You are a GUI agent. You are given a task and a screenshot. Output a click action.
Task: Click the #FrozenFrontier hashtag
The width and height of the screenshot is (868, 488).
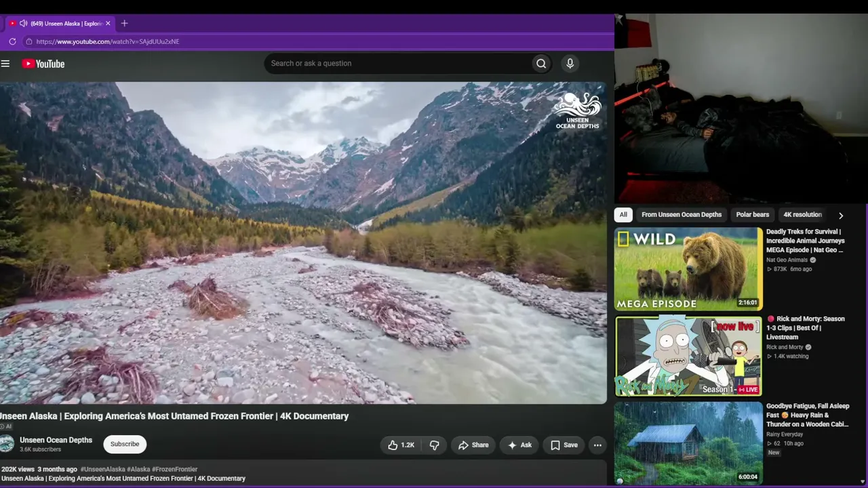coord(174,469)
